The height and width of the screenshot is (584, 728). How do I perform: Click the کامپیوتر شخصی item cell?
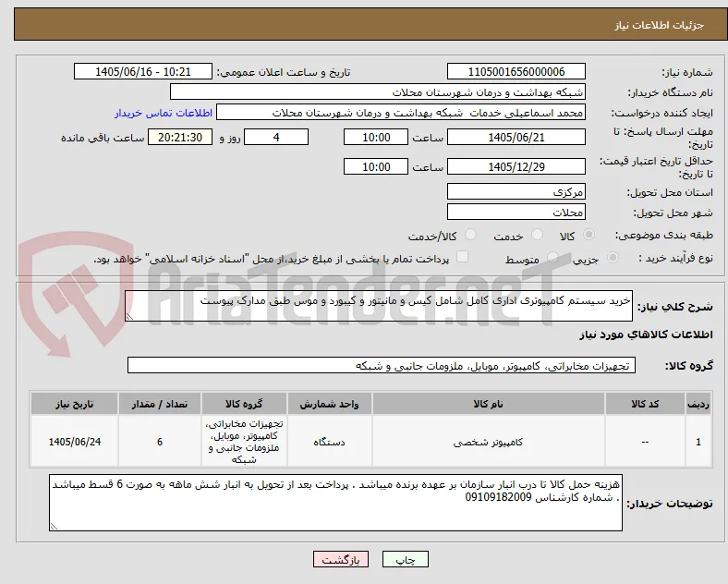click(x=489, y=442)
